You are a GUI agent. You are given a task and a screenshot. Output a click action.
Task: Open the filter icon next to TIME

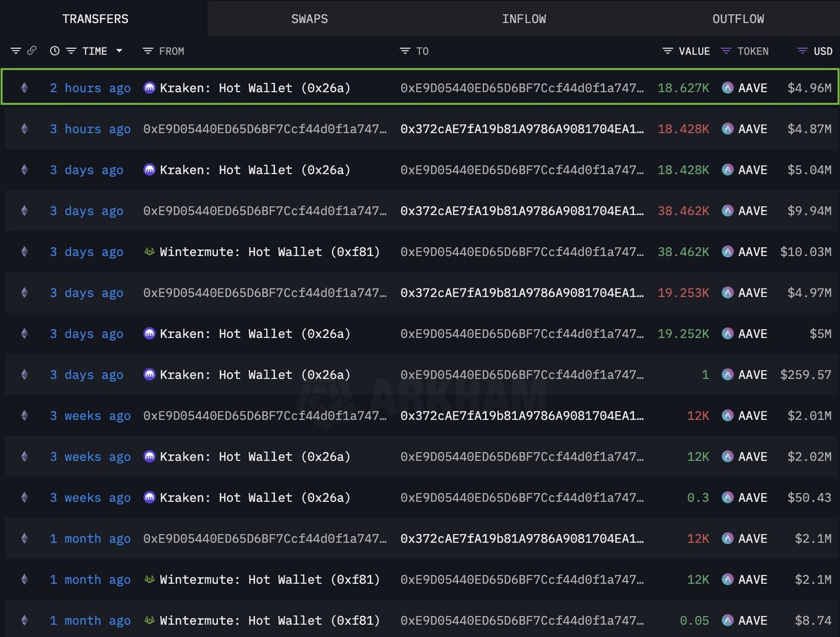71,51
